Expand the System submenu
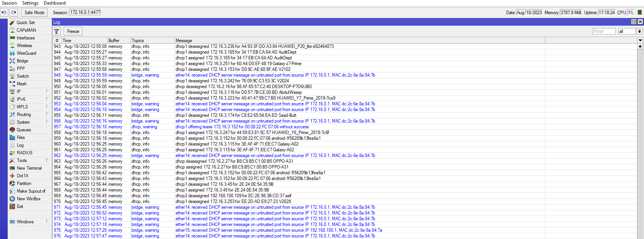 pyautogui.click(x=47, y=122)
